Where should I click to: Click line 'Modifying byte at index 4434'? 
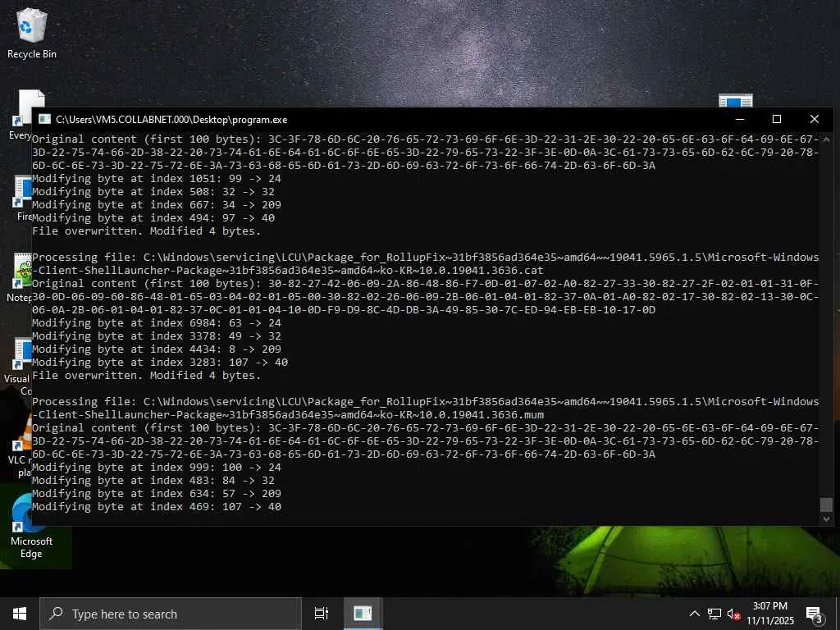(x=157, y=349)
